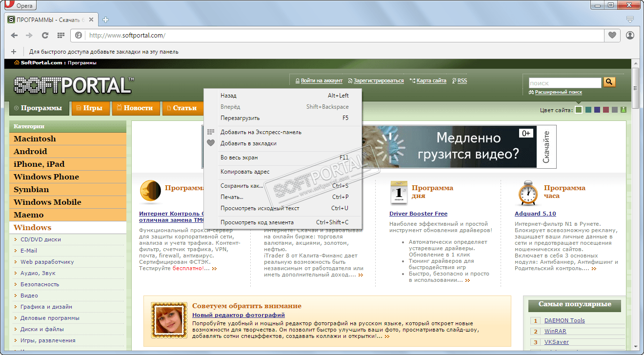Screen dimensions: 644x355
Task: Select the red site color swatch
Action: (606, 110)
